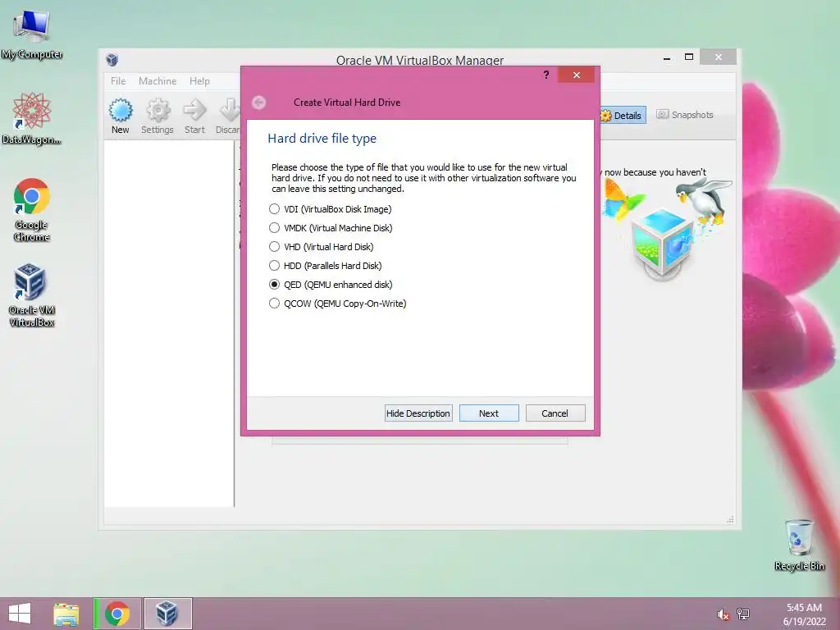Click taskbar clock showing 5:45 AM
The width and height of the screenshot is (840, 630).
(804, 614)
